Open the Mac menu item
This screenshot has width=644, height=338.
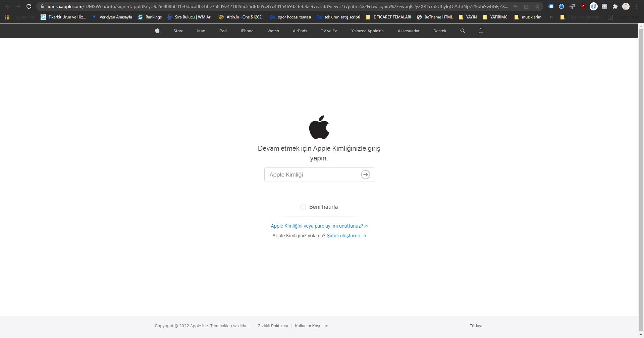coord(201,31)
